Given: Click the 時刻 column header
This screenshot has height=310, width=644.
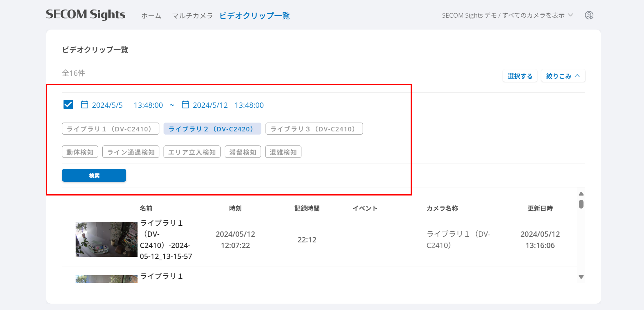Looking at the screenshot, I should point(235,208).
